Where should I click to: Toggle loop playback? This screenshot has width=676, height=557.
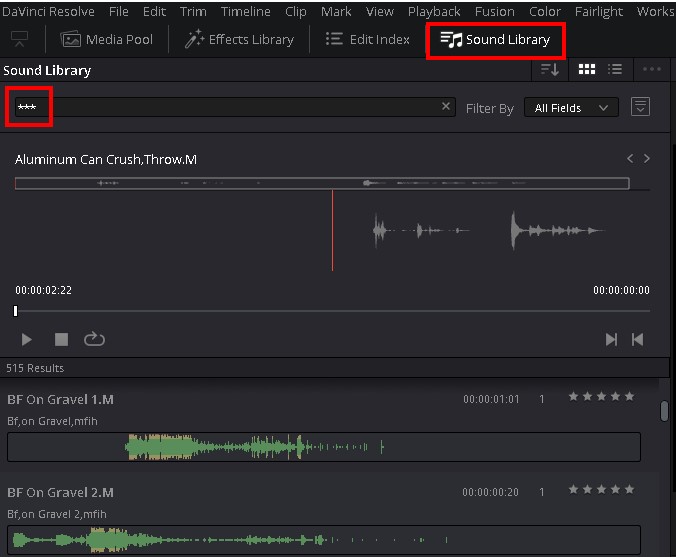click(94, 340)
